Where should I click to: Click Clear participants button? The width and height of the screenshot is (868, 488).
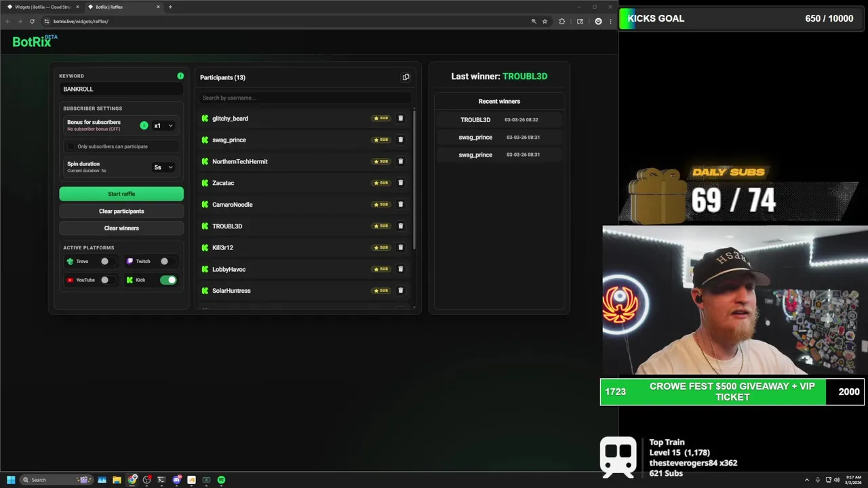(x=121, y=211)
